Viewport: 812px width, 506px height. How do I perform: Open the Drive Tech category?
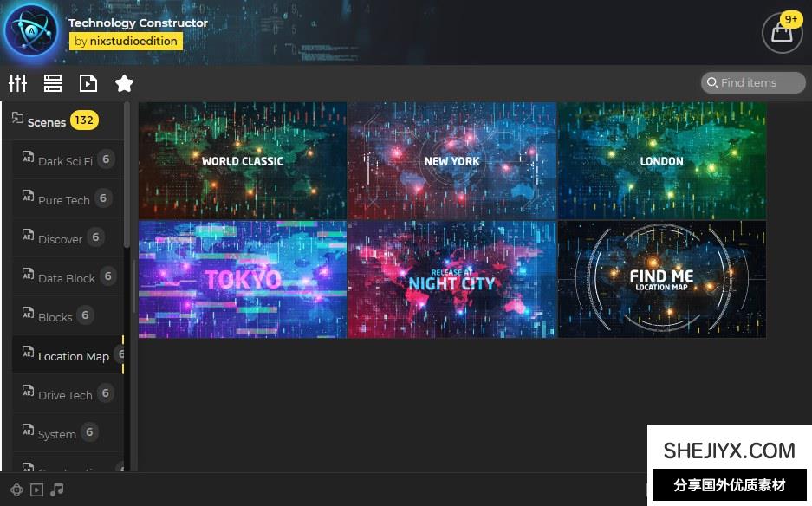coord(65,395)
